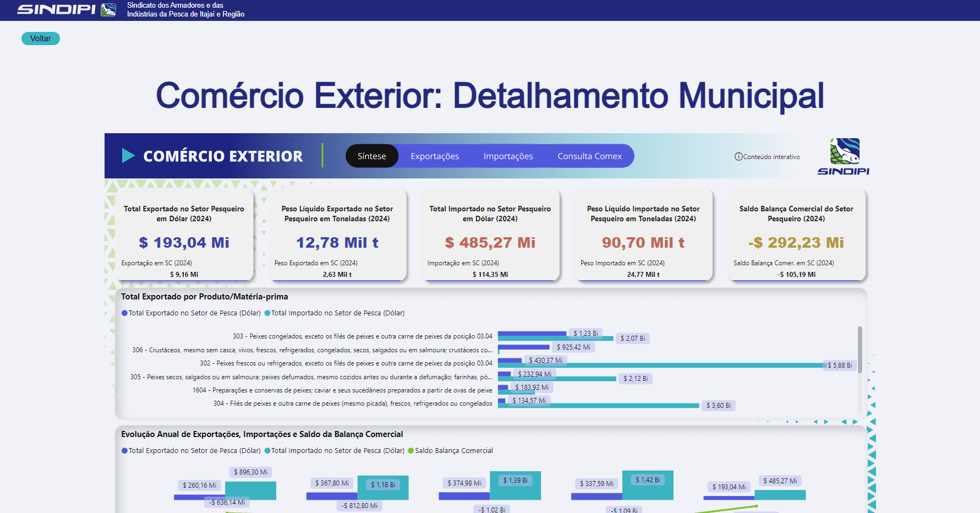
Task: Click blue legend dot for Total Exportado in product chart
Action: [x=124, y=313]
